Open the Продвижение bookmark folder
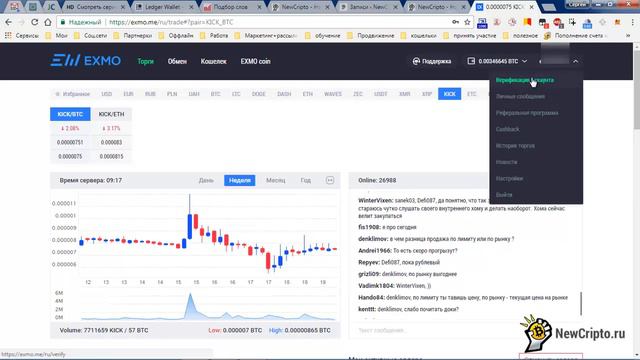This screenshot has height=360, width=640. [x=371, y=36]
